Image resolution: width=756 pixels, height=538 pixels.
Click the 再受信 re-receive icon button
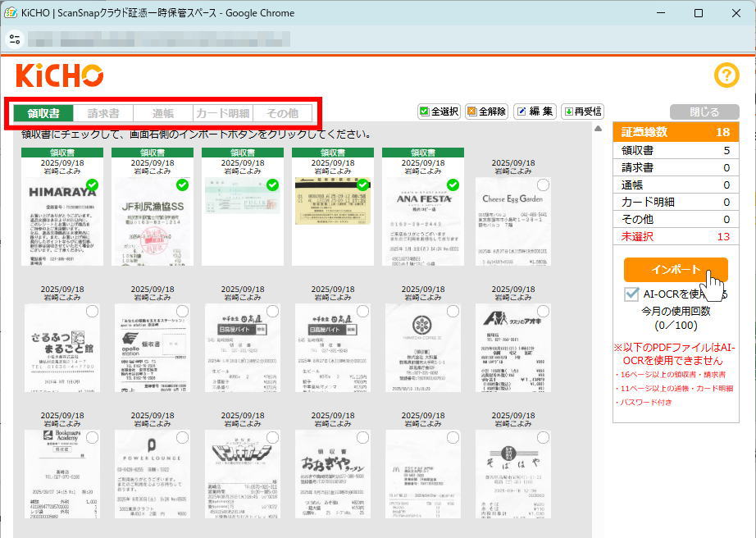(582, 112)
